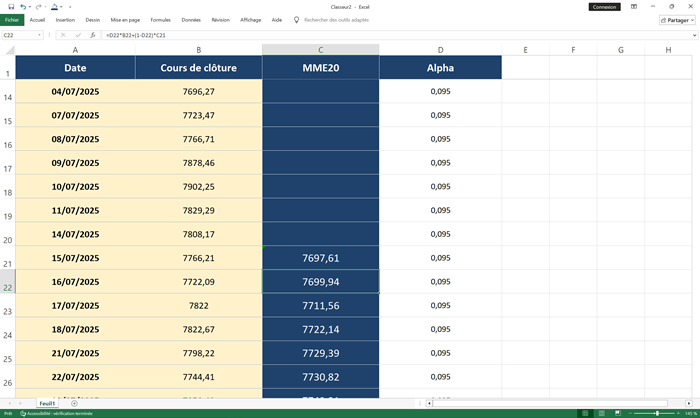Viewport: 700px width, 418px height.
Task: Click the zoom slider in status bar
Action: (656, 413)
